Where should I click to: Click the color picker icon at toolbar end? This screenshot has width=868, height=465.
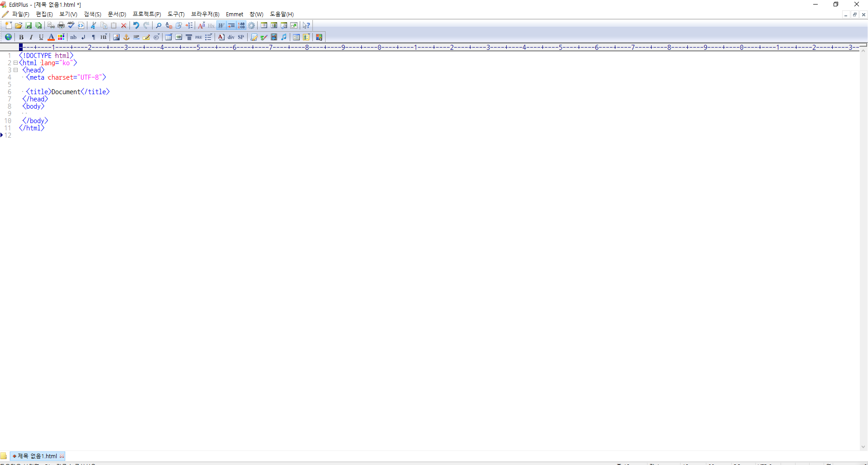319,37
